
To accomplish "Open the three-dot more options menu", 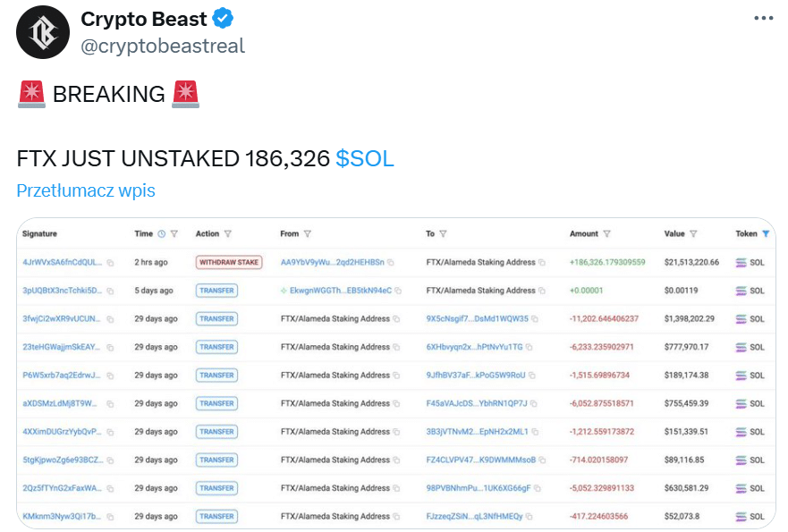I will [763, 18].
